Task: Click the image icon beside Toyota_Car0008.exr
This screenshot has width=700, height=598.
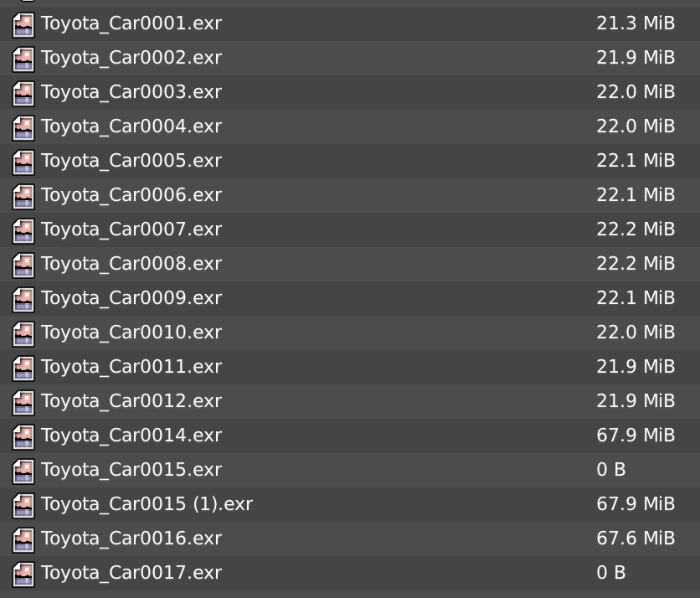Action: click(x=23, y=265)
